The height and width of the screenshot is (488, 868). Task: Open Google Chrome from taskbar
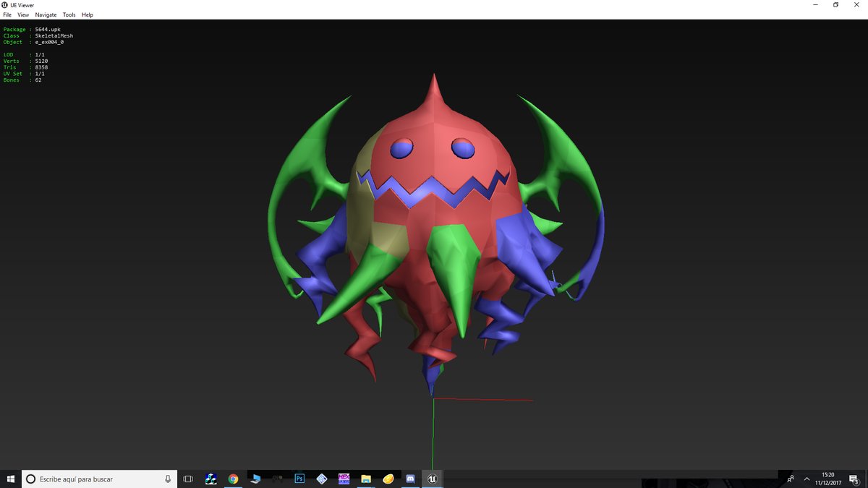coord(233,479)
